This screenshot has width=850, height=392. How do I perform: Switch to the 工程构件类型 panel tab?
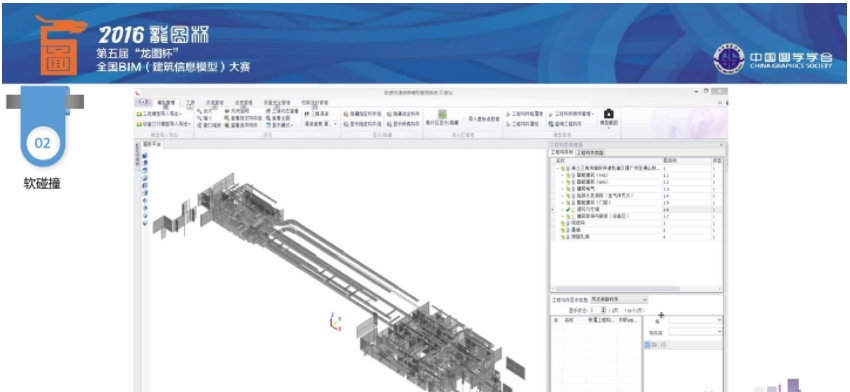590,153
